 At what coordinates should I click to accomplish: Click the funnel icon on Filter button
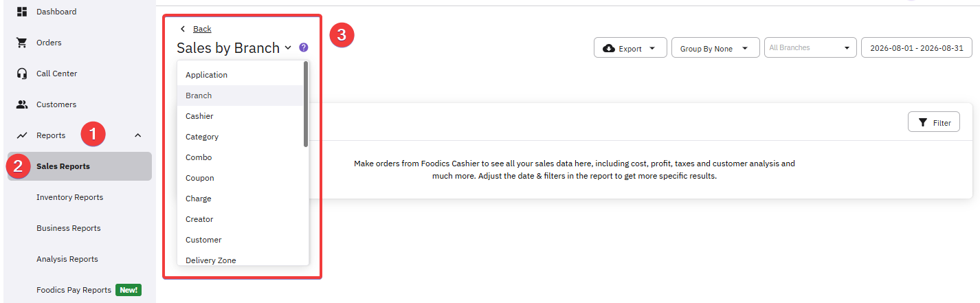pos(923,122)
